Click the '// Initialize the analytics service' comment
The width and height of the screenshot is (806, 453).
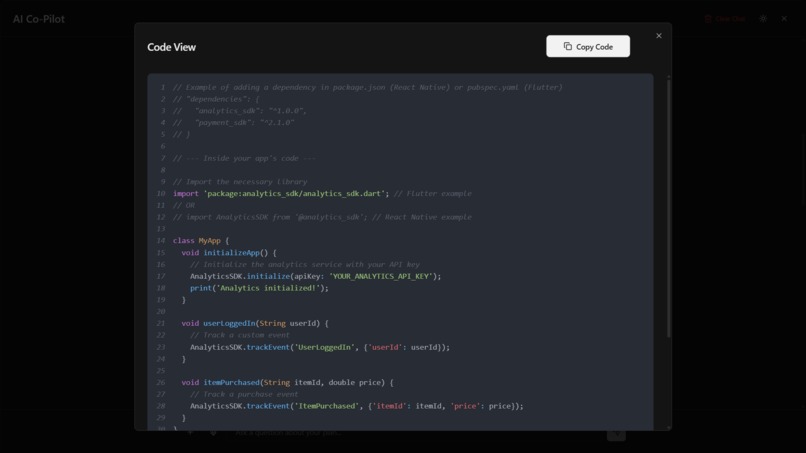click(305, 264)
